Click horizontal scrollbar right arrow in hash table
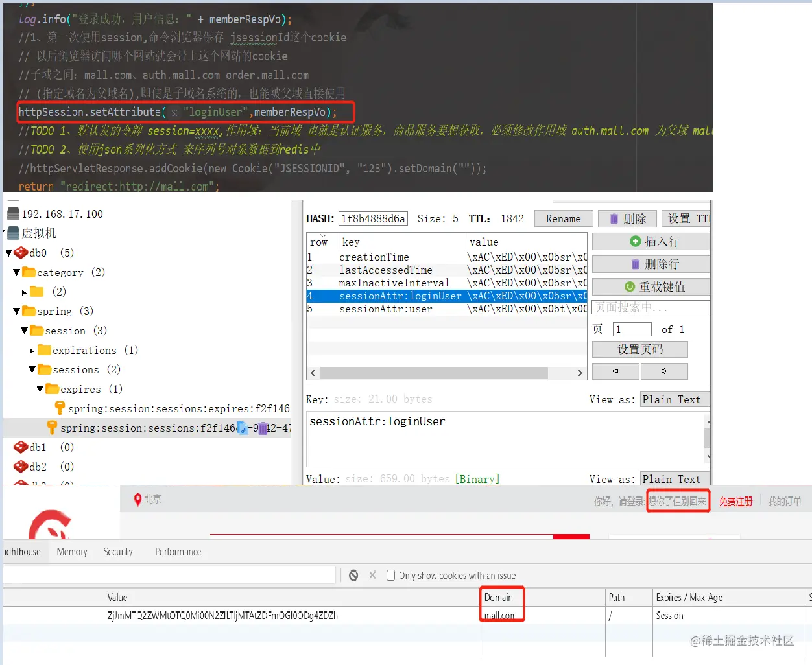 tap(580, 373)
